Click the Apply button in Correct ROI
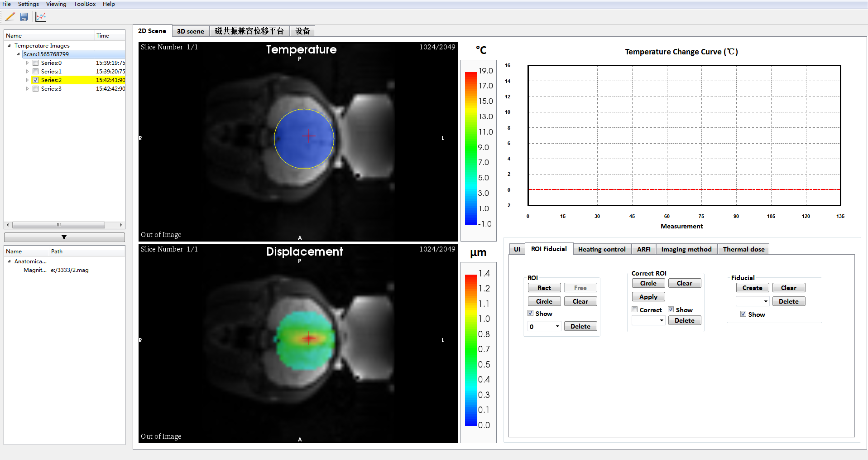The width and height of the screenshot is (868, 460). click(x=648, y=297)
